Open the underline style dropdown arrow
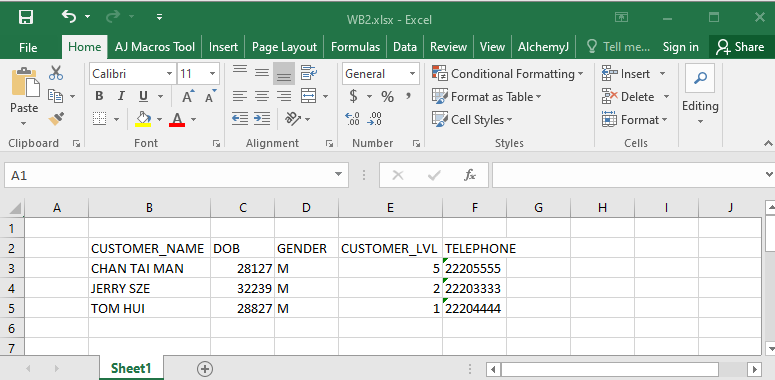The width and height of the screenshot is (775, 380). click(161, 96)
